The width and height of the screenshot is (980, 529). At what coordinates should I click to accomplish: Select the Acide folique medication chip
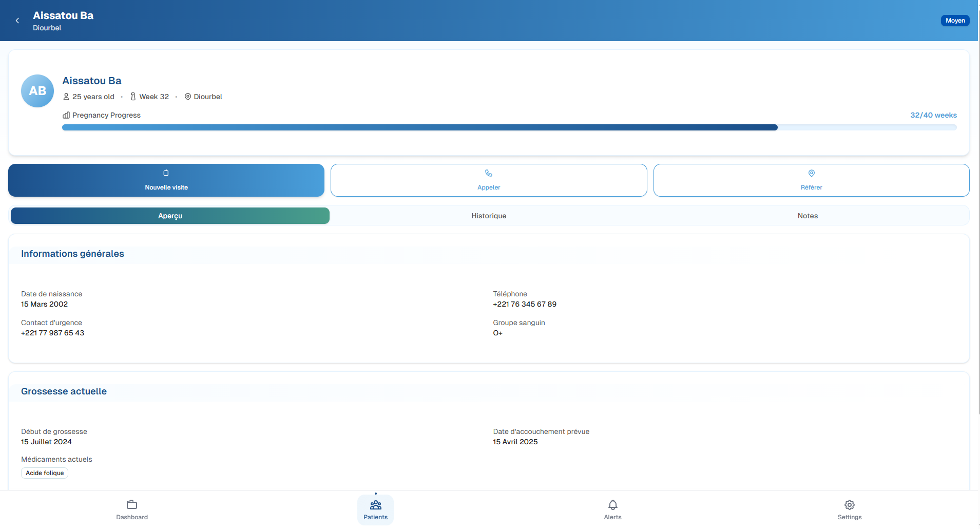point(44,473)
